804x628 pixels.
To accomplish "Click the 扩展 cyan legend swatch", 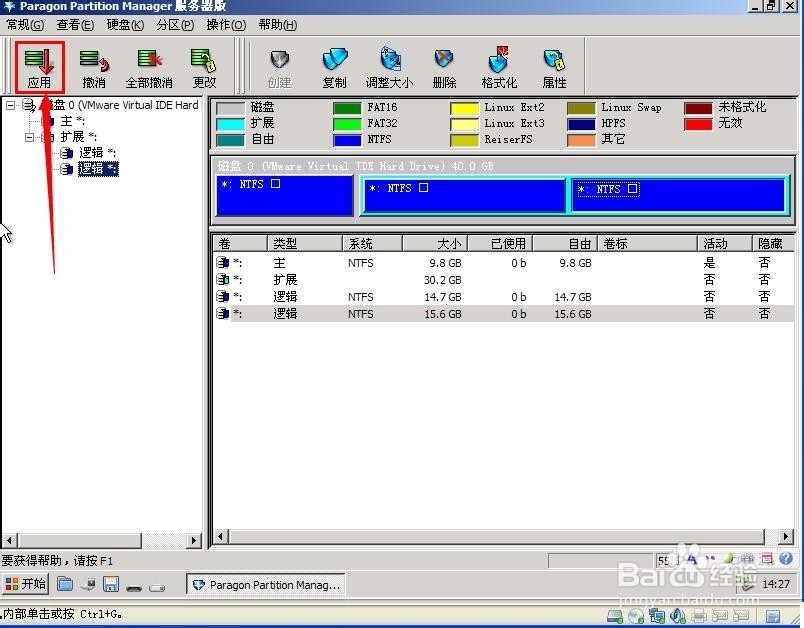I will tap(230, 124).
